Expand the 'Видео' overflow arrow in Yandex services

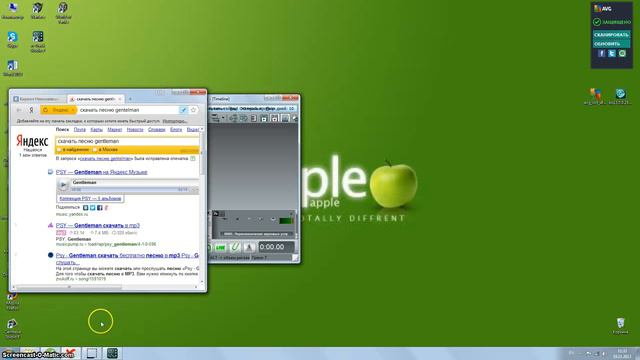click(202, 129)
